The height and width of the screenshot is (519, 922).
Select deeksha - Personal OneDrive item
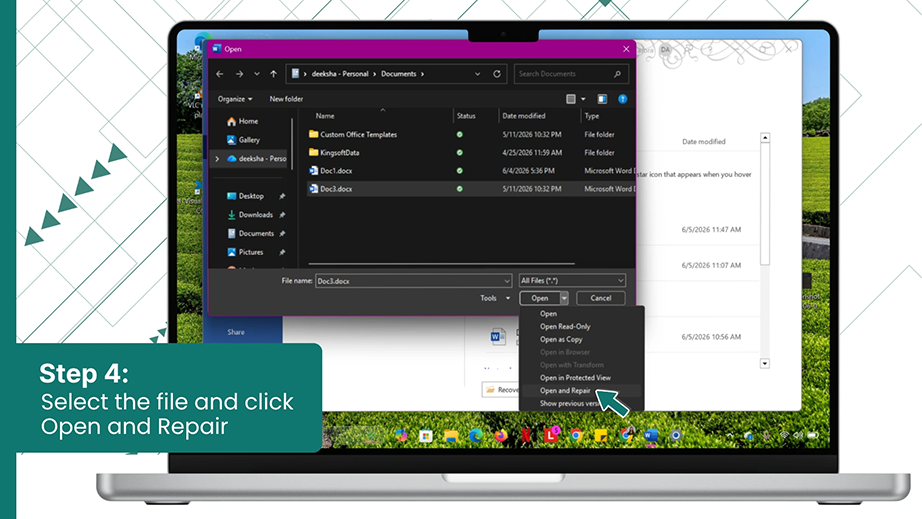tap(257, 159)
